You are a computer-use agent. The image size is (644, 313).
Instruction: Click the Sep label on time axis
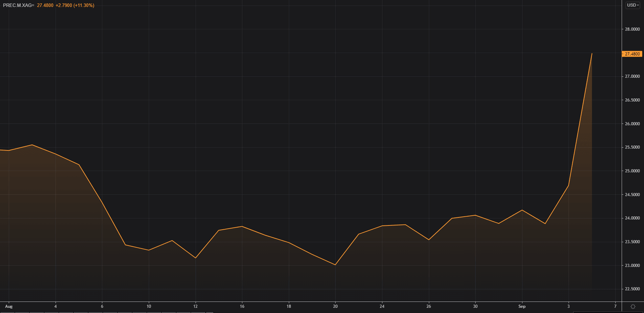point(522,306)
